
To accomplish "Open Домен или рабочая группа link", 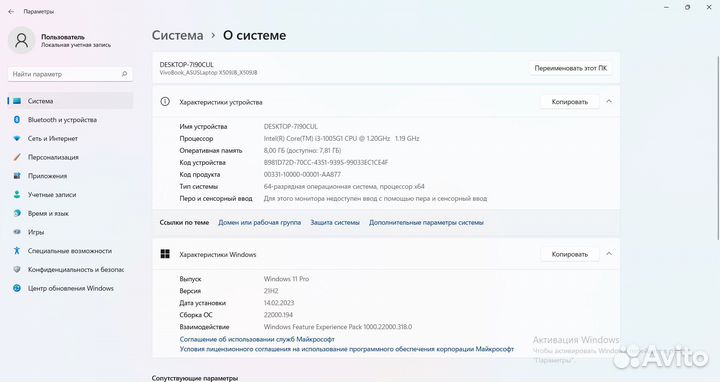I will [x=259, y=222].
